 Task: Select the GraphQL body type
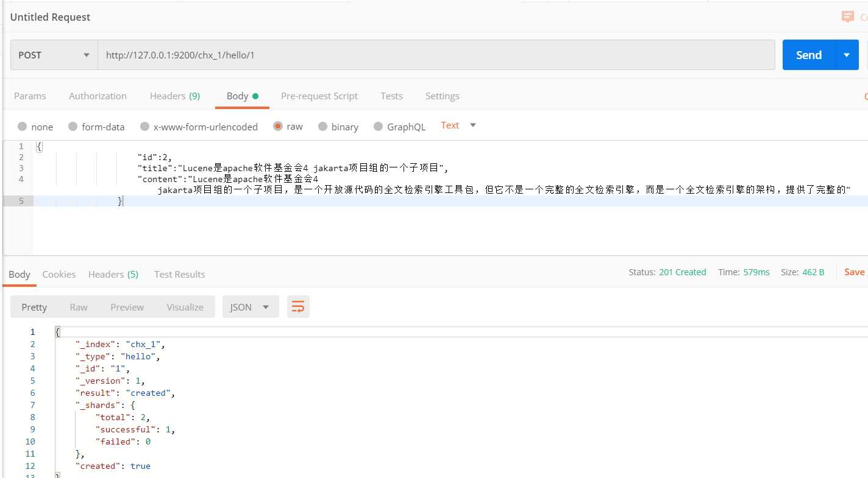click(x=378, y=127)
